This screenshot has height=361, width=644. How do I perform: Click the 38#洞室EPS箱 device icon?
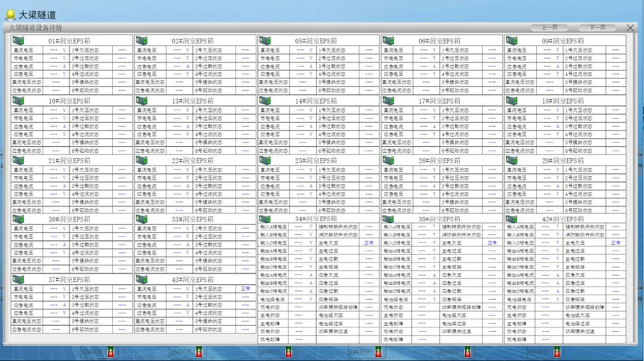coord(388,219)
